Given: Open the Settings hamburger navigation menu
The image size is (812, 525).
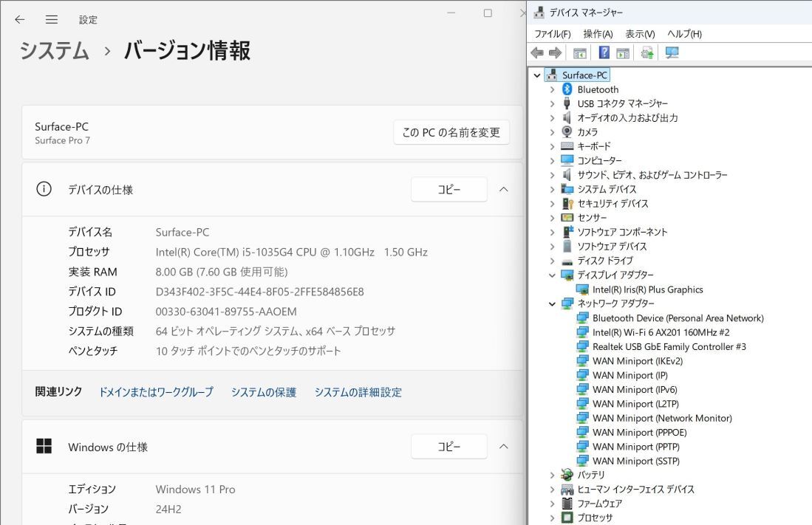Looking at the screenshot, I should coord(51,20).
